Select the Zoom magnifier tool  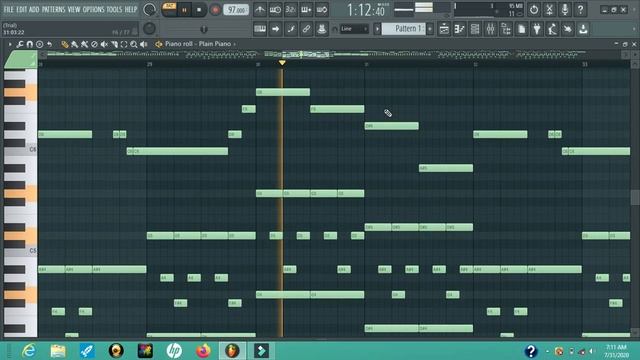133,44
